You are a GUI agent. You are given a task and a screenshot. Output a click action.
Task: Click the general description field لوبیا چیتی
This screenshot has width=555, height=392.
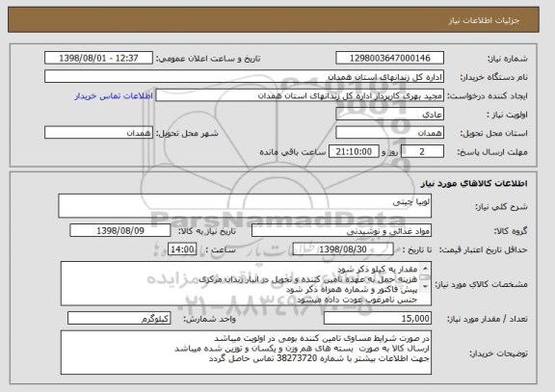click(245, 205)
